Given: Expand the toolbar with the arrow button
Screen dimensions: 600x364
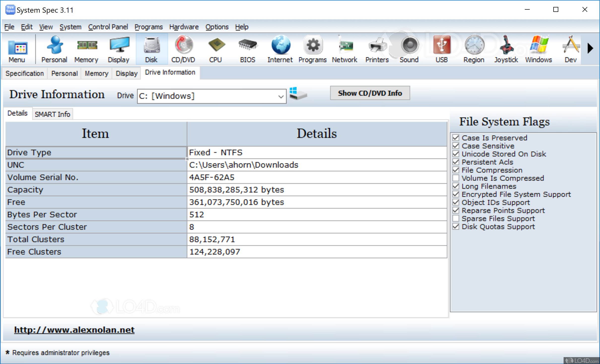Looking at the screenshot, I should (x=590, y=48).
